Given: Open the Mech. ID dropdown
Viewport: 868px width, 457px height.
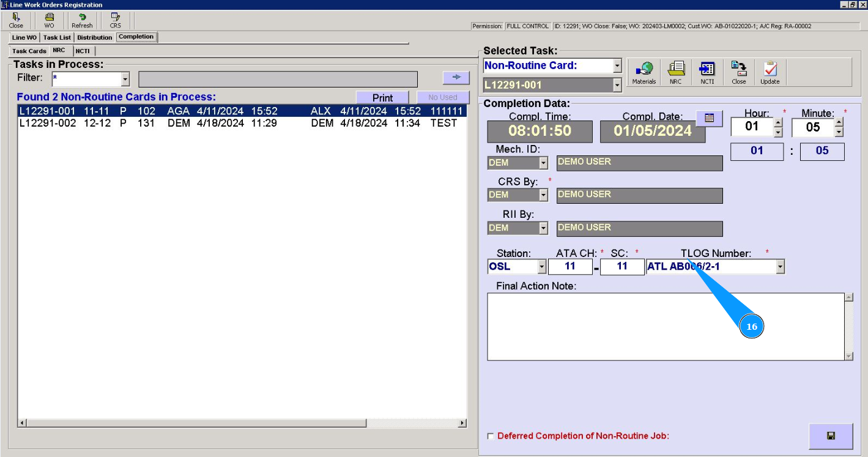Looking at the screenshot, I should (543, 163).
